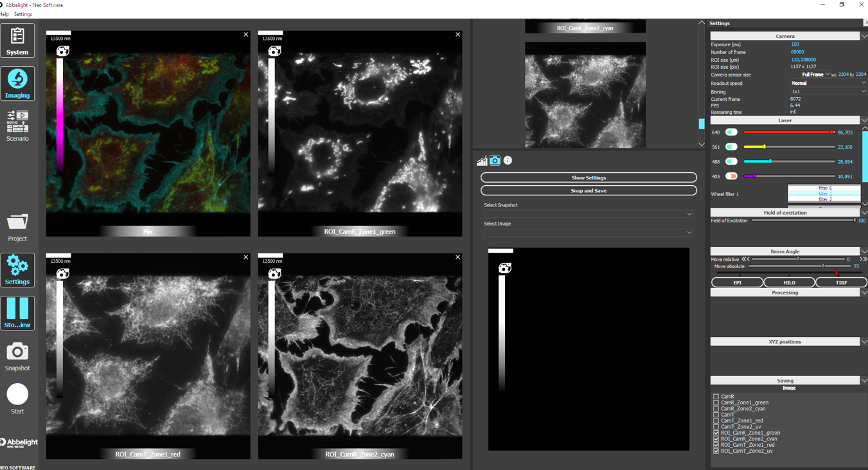This screenshot has height=470, width=868.
Task: Open the Scenario section
Action: coord(17,126)
